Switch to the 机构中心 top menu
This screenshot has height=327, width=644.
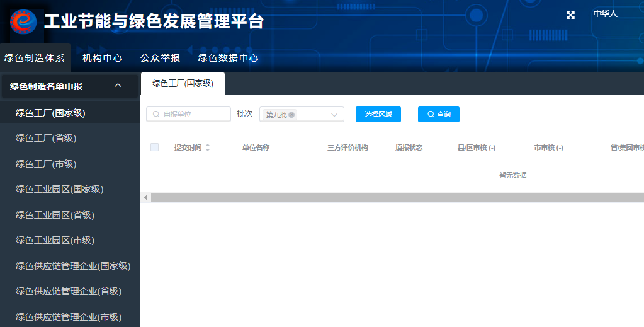coord(102,58)
